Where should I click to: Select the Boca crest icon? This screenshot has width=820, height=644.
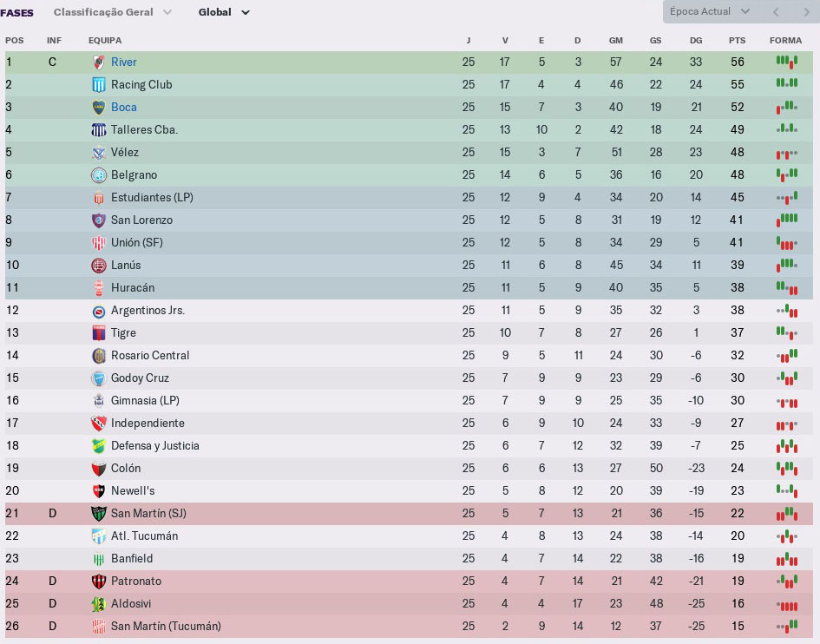click(x=98, y=107)
